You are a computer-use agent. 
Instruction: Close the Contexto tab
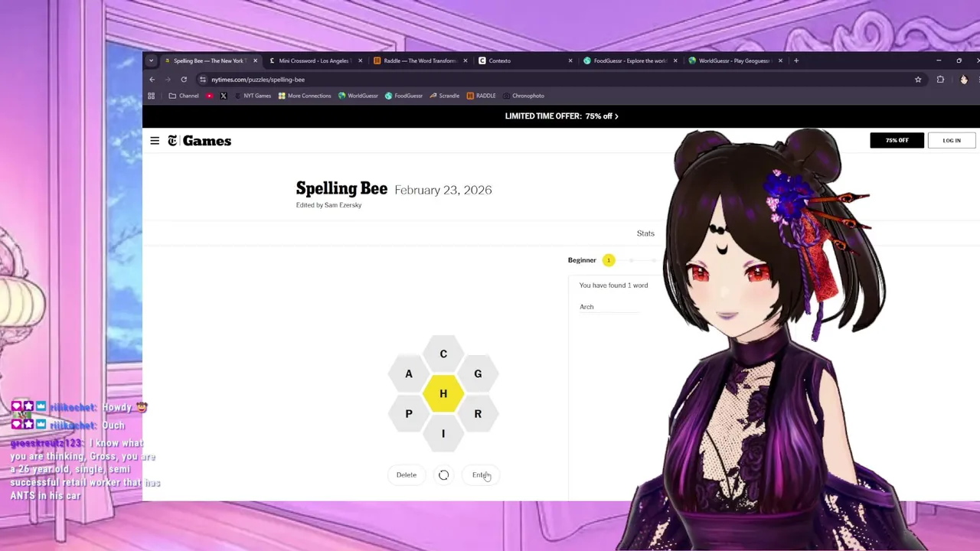pos(570,60)
